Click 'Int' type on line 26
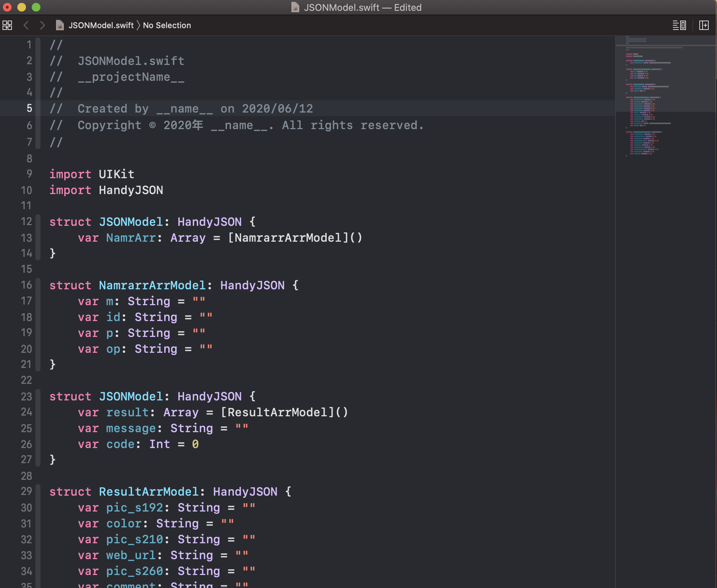The height and width of the screenshot is (588, 717). (x=160, y=444)
